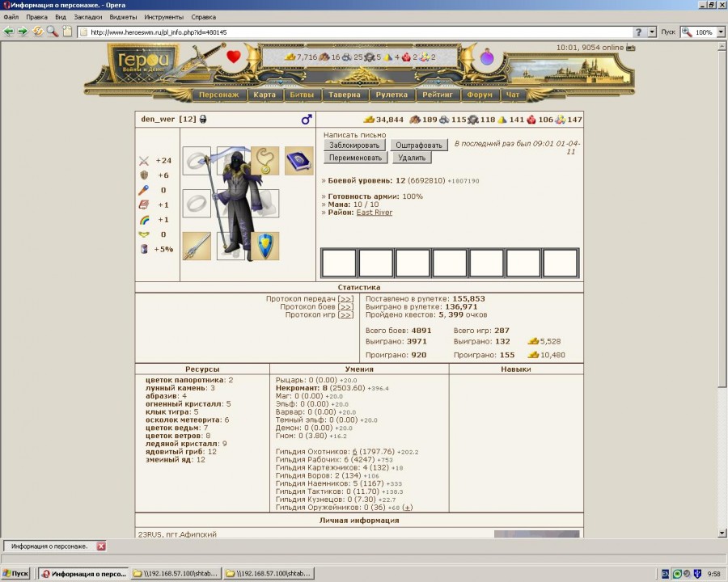Click the Переименовать button
728x582 pixels.
[355, 158]
